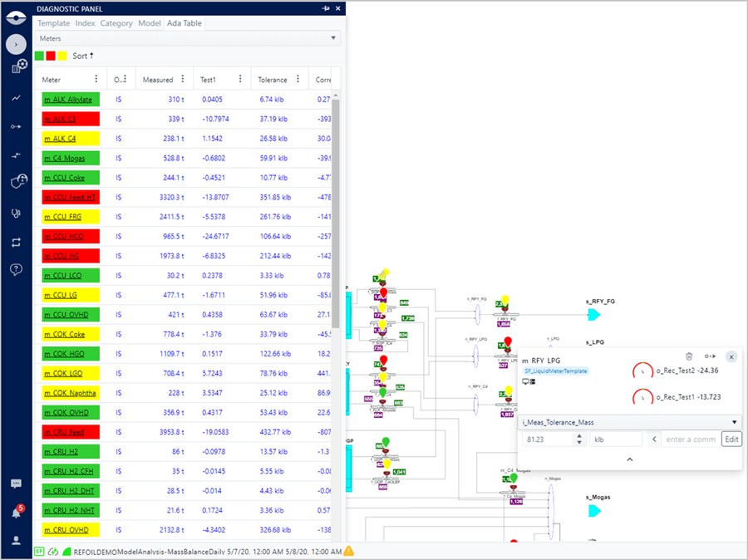The height and width of the screenshot is (560, 748).
Task: Click the comment input field
Action: click(690, 439)
